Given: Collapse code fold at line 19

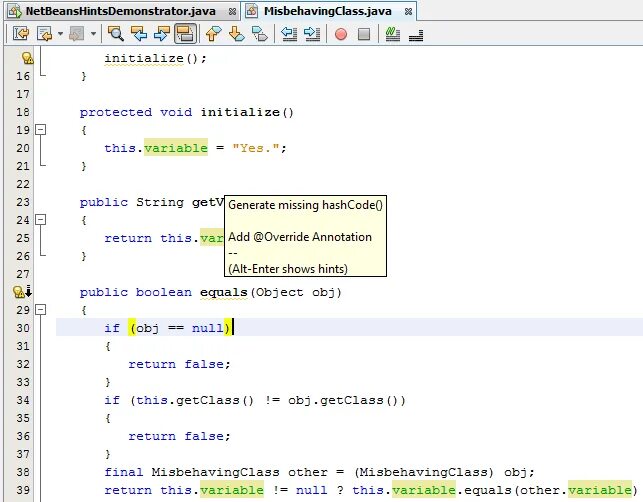Looking at the screenshot, I should click(x=40, y=130).
